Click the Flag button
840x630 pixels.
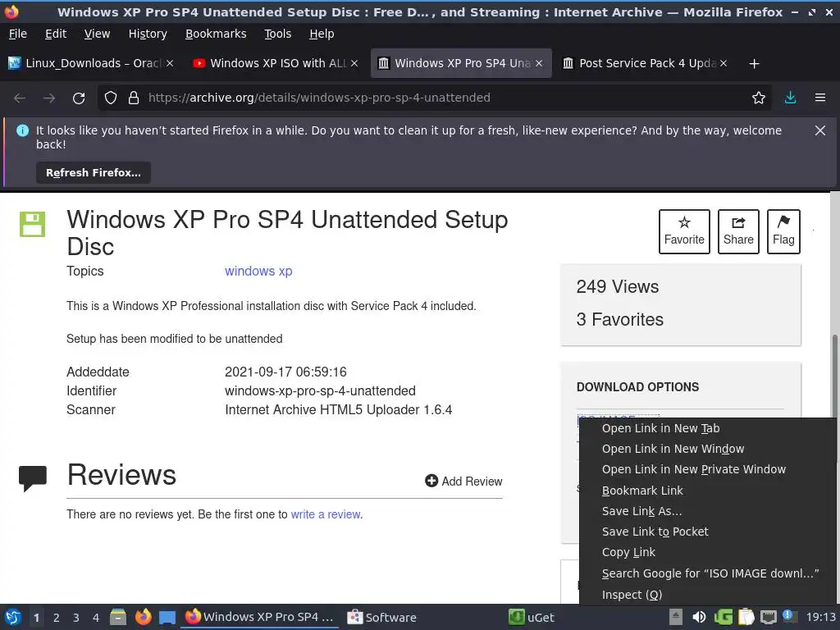coord(783,231)
